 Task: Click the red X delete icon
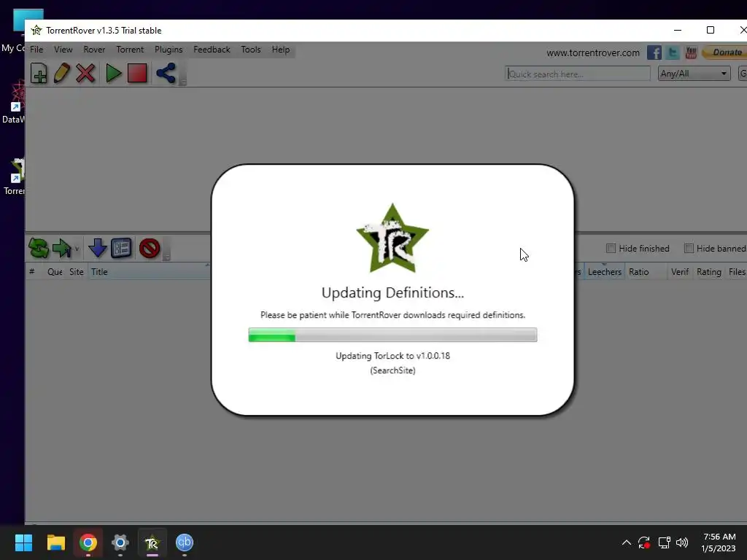86,74
